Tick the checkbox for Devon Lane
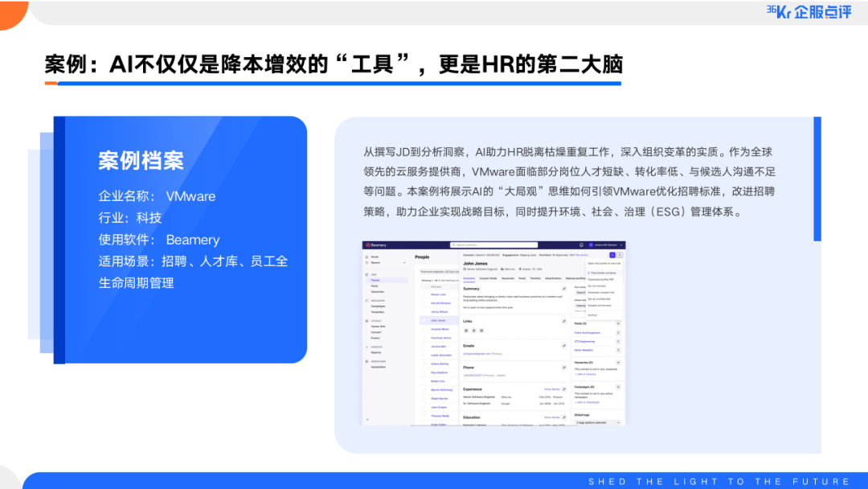This screenshot has height=489, width=868. [424, 294]
